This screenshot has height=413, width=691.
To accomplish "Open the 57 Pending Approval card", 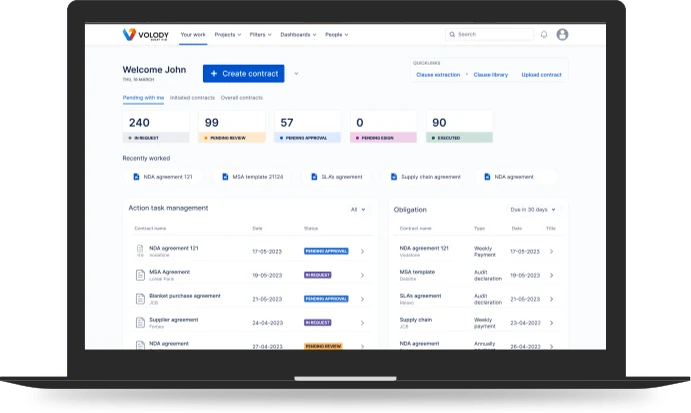I will tap(308, 127).
